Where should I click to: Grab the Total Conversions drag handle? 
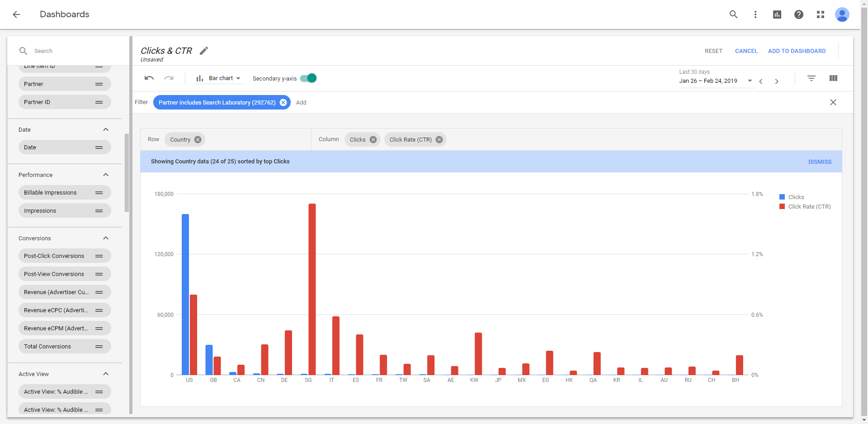[x=99, y=347]
